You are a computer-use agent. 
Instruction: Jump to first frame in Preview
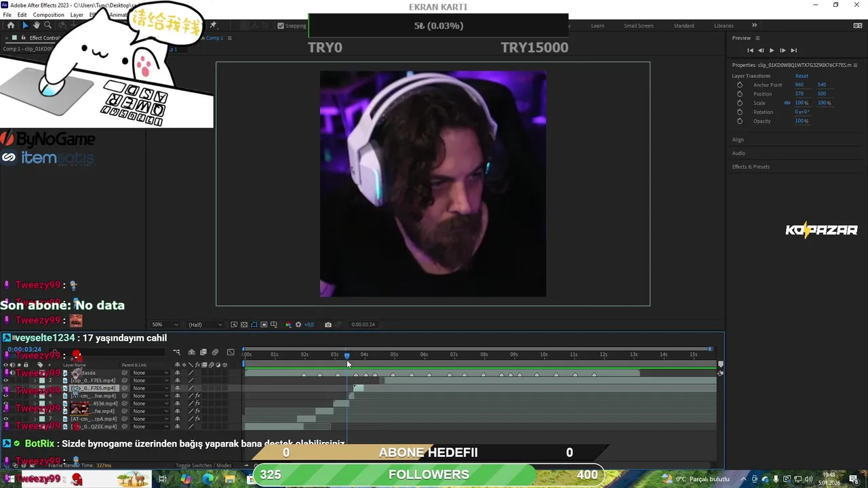click(750, 50)
